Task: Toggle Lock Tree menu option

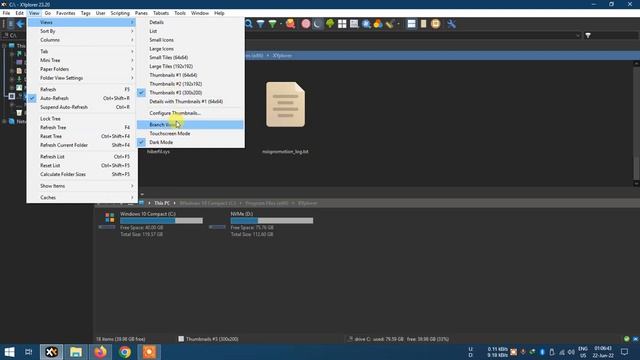Action: point(82,119)
